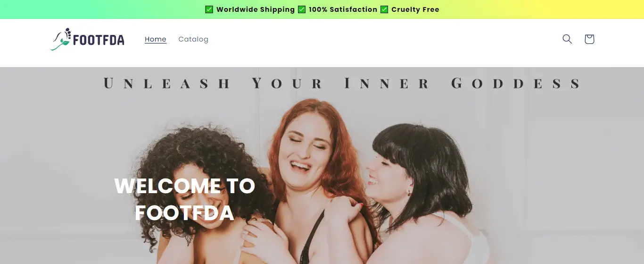The height and width of the screenshot is (264, 644).
Task: Click the Welcome to FOOTFDA hero heading
Action: [x=185, y=199]
